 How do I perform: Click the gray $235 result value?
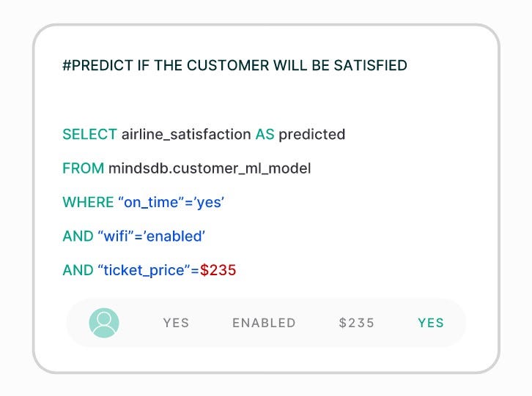coord(357,323)
